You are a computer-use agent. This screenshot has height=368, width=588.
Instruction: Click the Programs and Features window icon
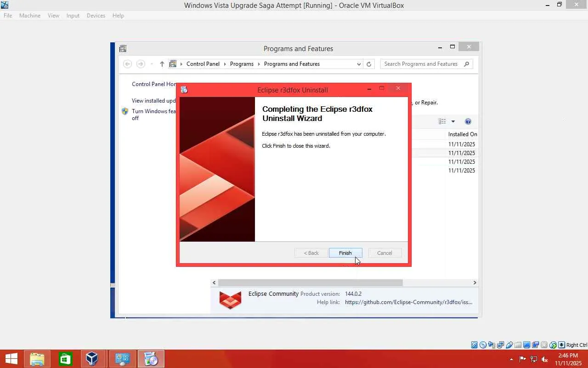[123, 48]
